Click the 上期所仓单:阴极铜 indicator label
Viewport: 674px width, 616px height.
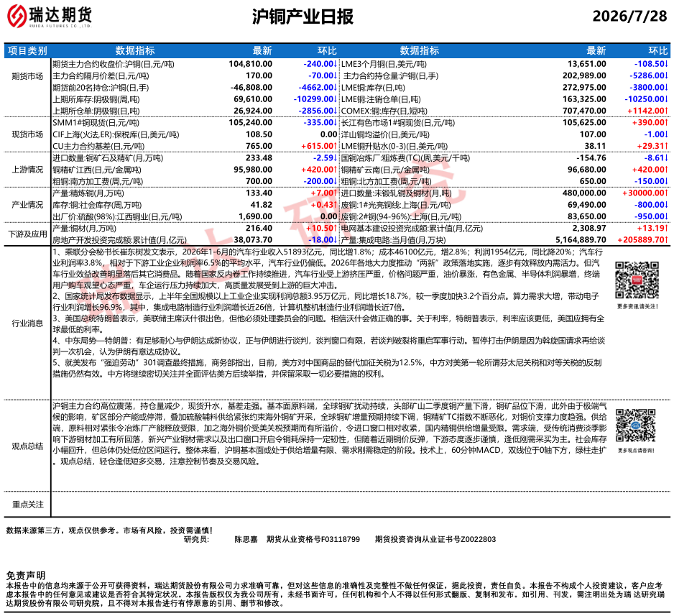click(96, 111)
